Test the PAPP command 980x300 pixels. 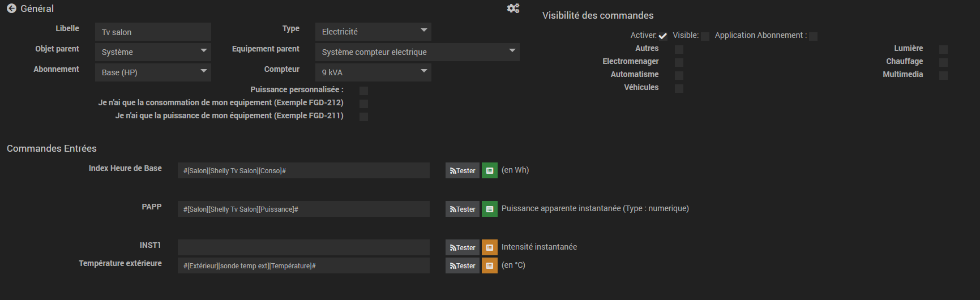(462, 209)
